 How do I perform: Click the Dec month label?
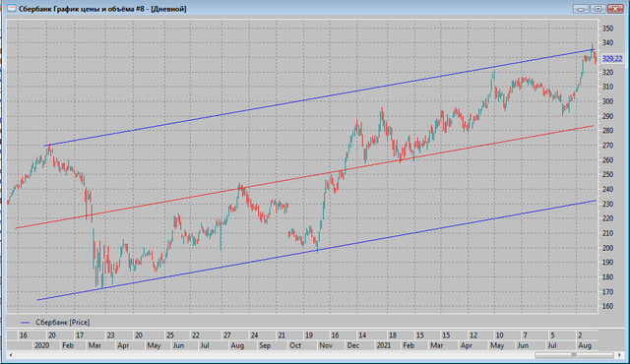353,345
